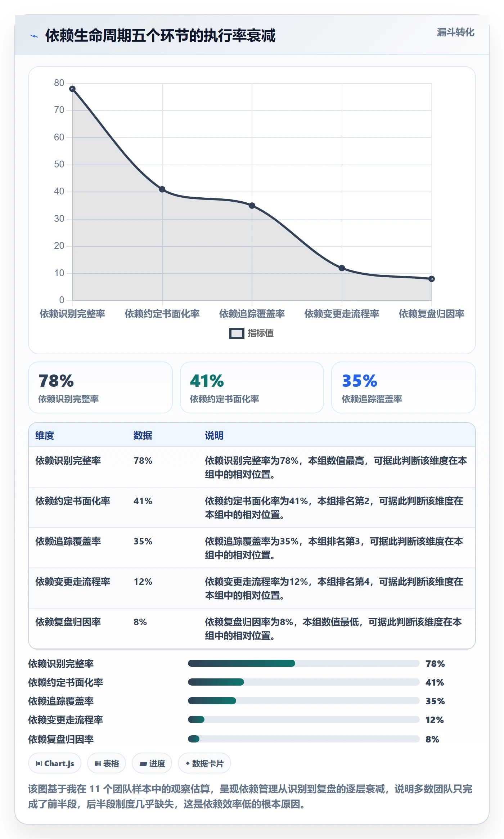Click the chart point at 依赖复盘归因率
This screenshot has width=504, height=839.
click(x=432, y=279)
